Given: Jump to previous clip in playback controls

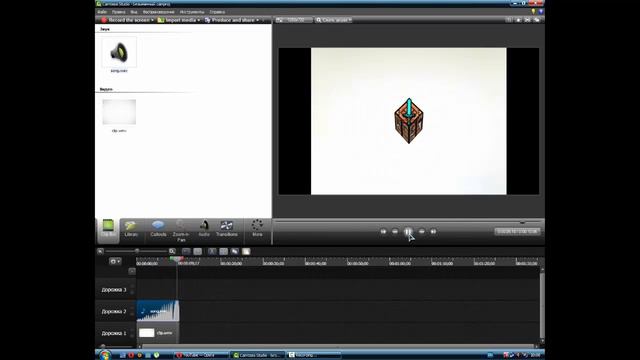Looking at the screenshot, I should [x=383, y=231].
